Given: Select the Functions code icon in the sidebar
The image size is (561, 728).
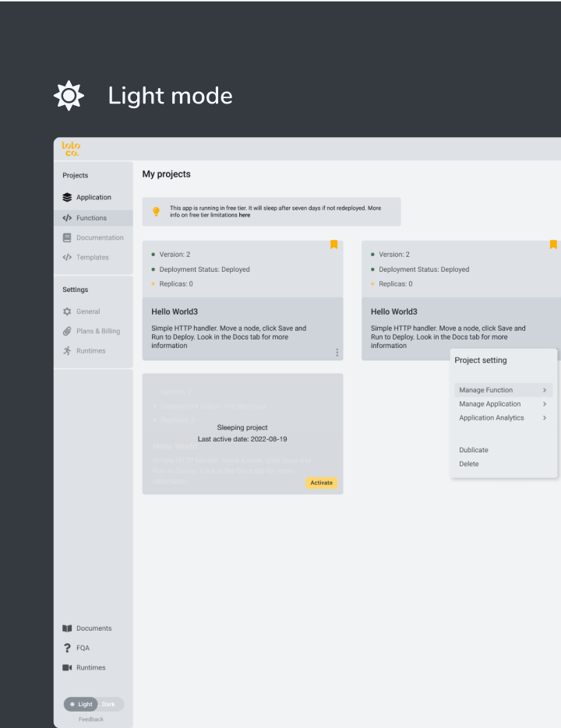Looking at the screenshot, I should [67, 218].
